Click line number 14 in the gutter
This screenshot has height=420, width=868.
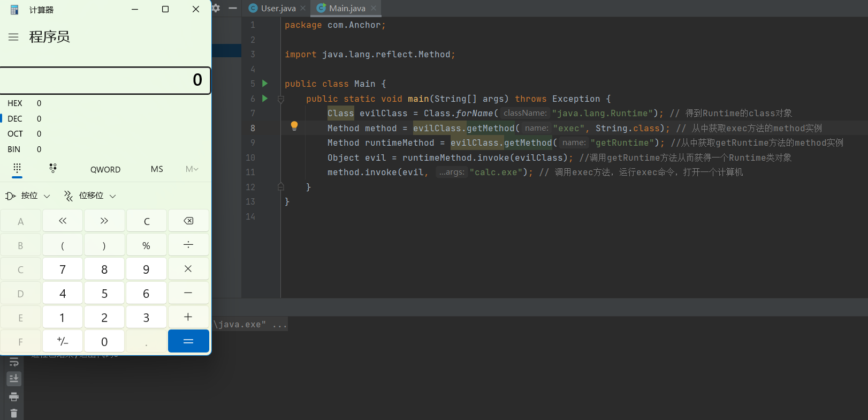click(x=250, y=216)
